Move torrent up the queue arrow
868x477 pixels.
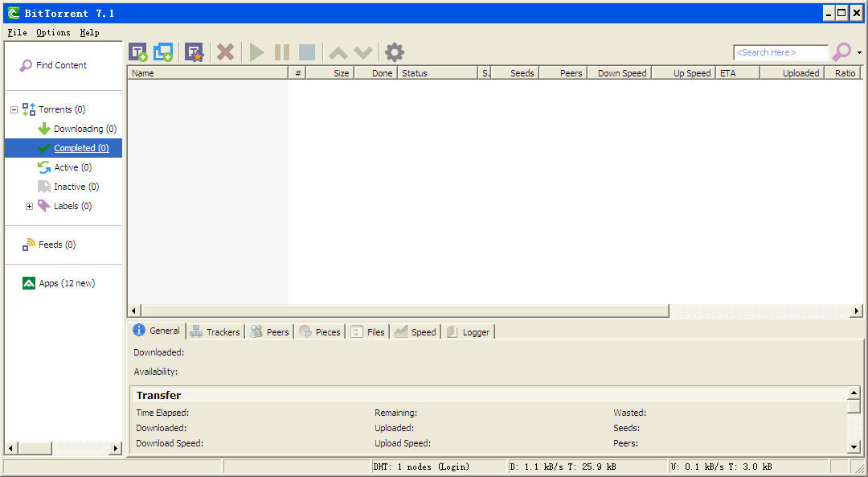[338, 52]
